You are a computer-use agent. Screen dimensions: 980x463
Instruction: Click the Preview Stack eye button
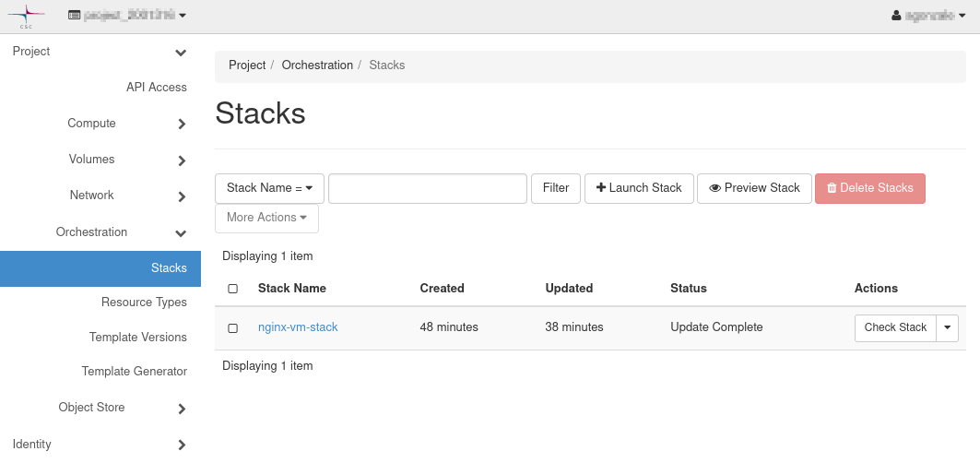(x=754, y=188)
